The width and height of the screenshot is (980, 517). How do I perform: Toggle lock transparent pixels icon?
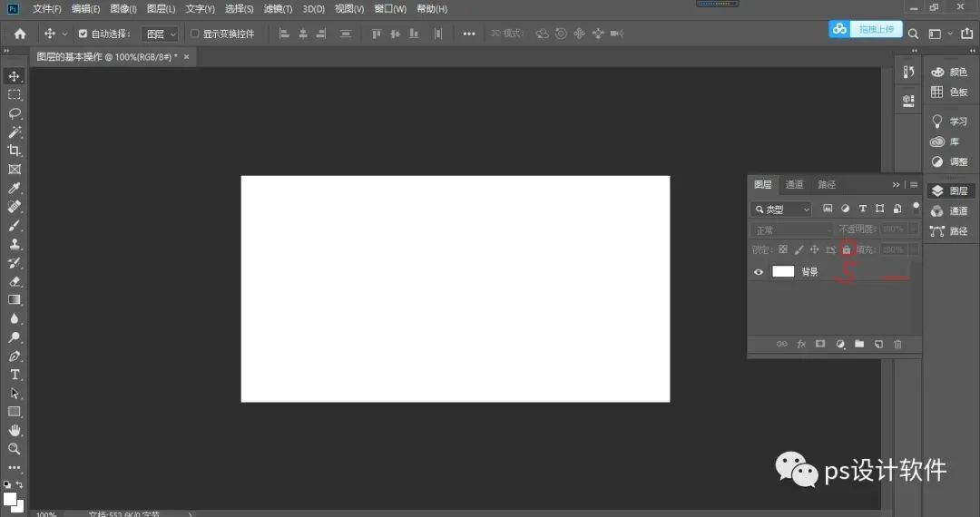click(x=782, y=249)
